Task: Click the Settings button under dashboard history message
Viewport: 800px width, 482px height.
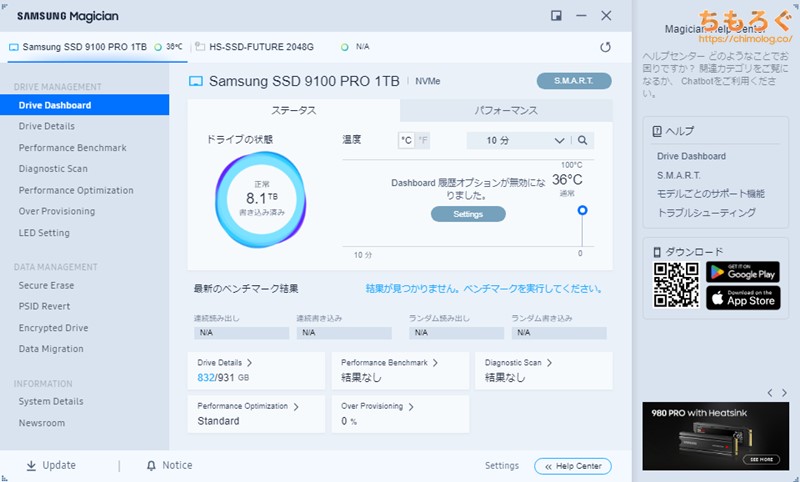Action: (468, 214)
